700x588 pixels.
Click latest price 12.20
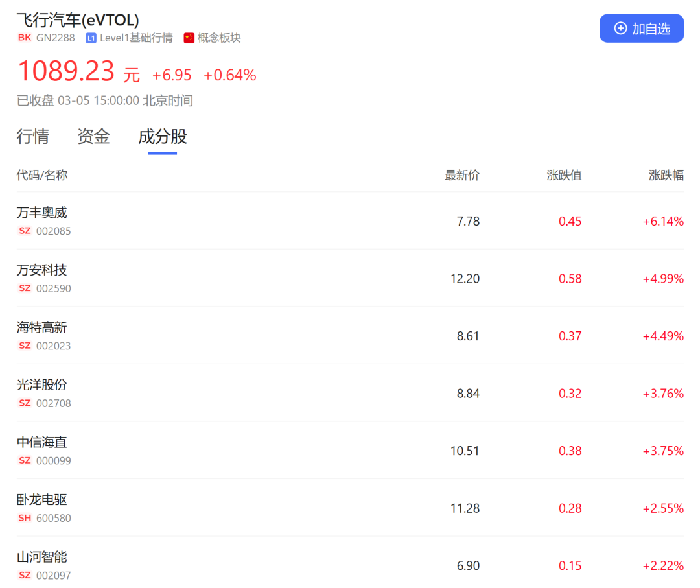point(465,279)
